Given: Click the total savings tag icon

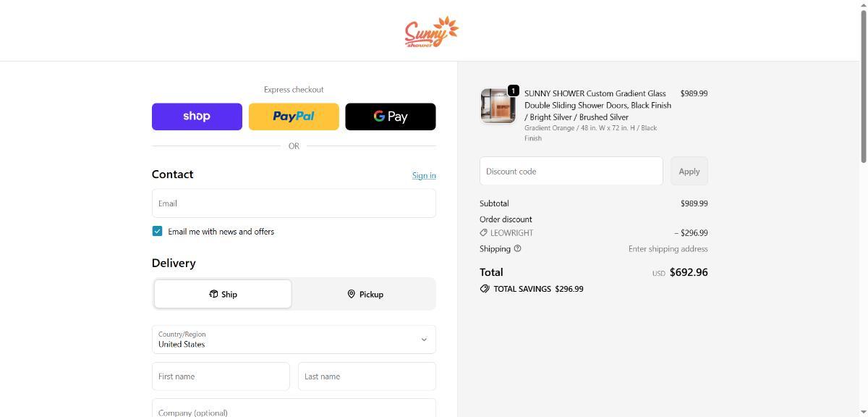Looking at the screenshot, I should pos(485,289).
